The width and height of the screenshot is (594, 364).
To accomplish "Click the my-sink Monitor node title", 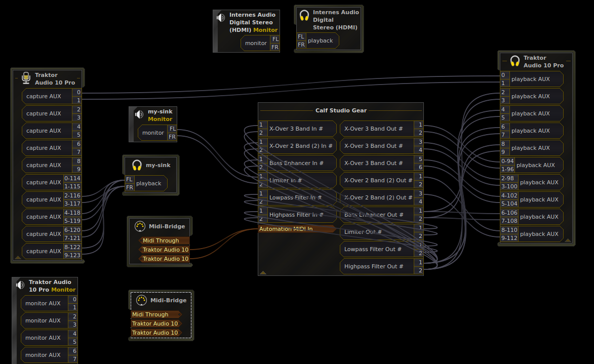I will [x=160, y=115].
